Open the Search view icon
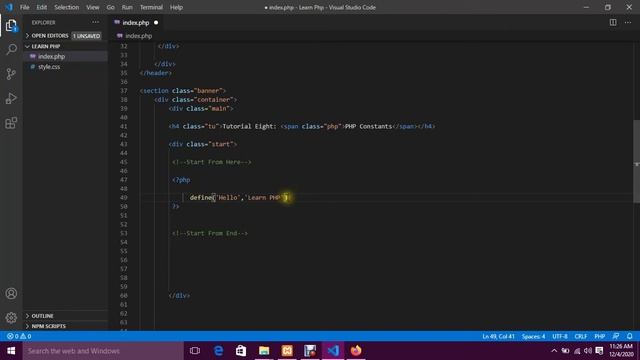Viewport: 640px width, 360px height. pos(11,50)
